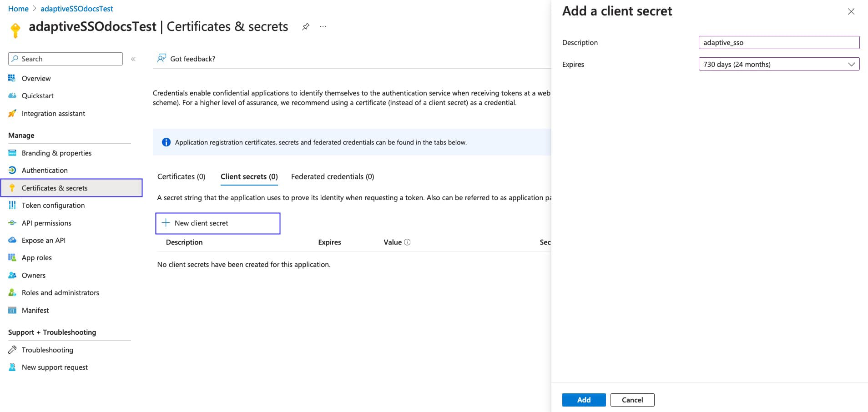Open Certificates & secrets menu item
Viewport: 868px width, 412px height.
click(72, 188)
